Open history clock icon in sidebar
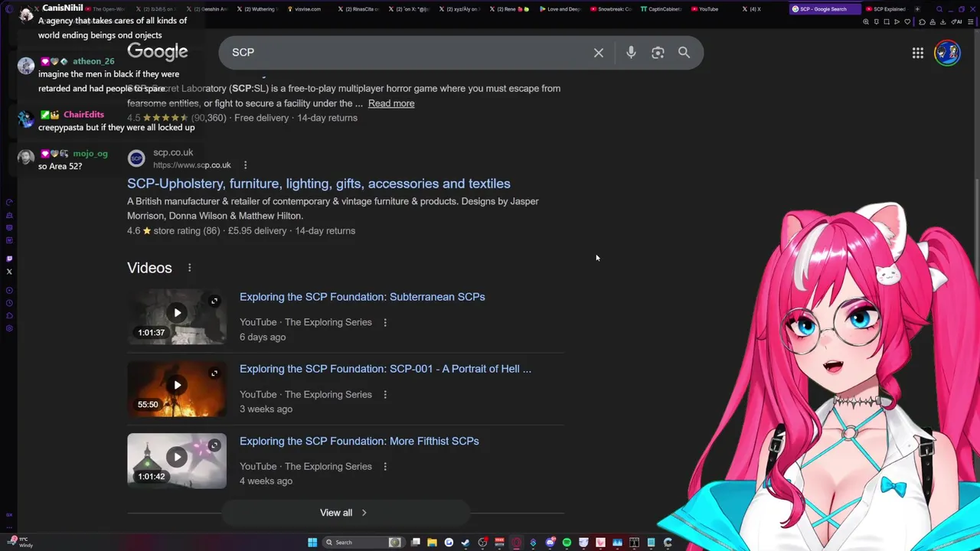This screenshot has width=980, height=551. point(9,303)
